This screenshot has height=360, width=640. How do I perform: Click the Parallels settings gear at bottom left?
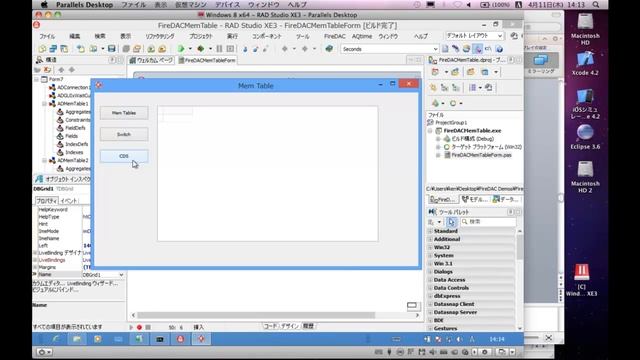point(43,352)
